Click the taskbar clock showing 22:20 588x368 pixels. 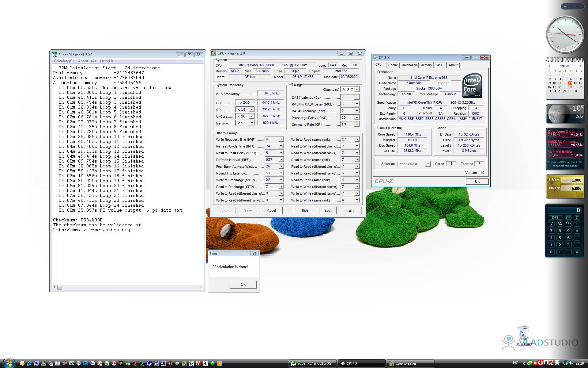[x=579, y=363]
